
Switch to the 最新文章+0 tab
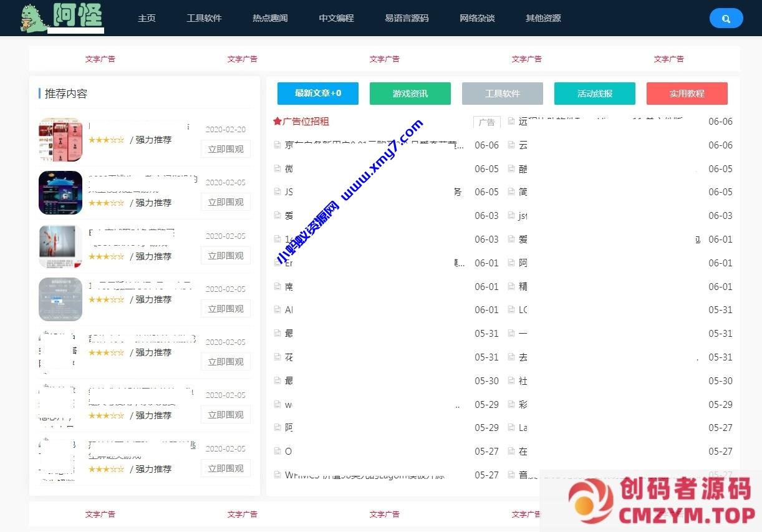click(x=318, y=94)
